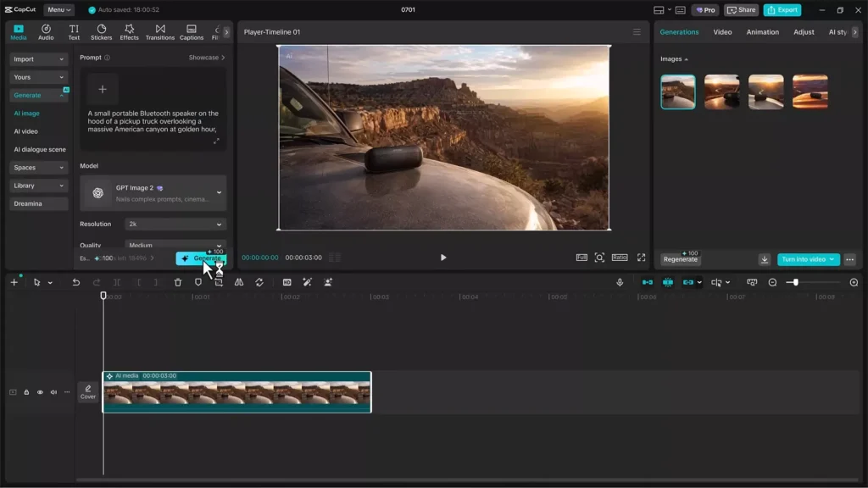
Task: Toggle track visibility eye icon
Action: (40, 392)
